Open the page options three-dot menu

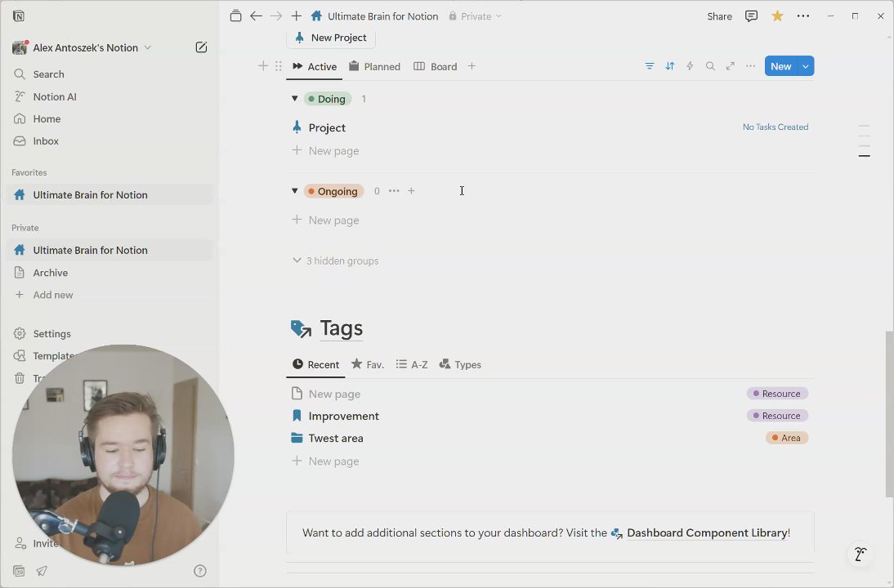[802, 16]
